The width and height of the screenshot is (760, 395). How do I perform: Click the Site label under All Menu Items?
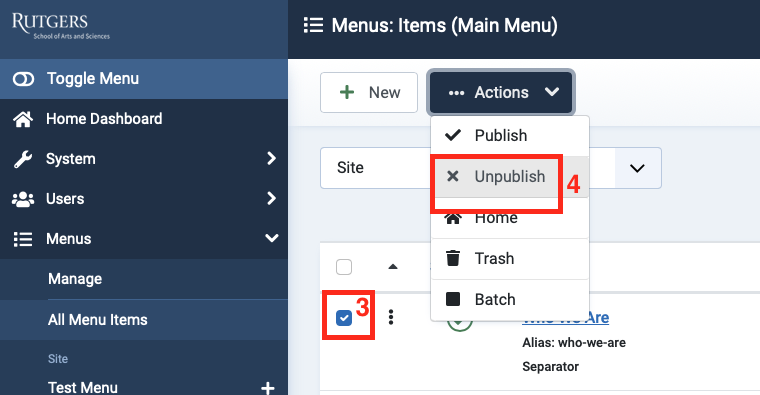click(x=58, y=359)
